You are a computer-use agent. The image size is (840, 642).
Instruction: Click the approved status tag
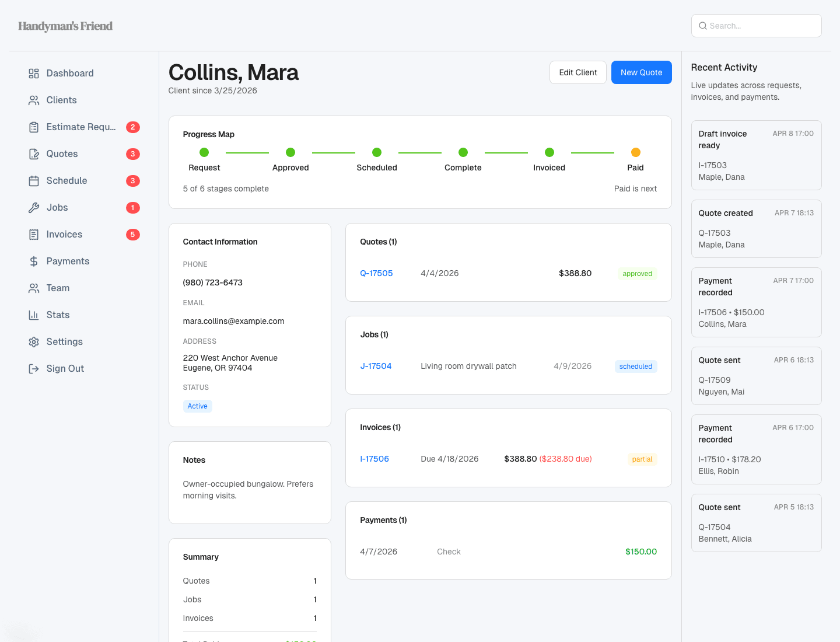pyautogui.click(x=637, y=274)
